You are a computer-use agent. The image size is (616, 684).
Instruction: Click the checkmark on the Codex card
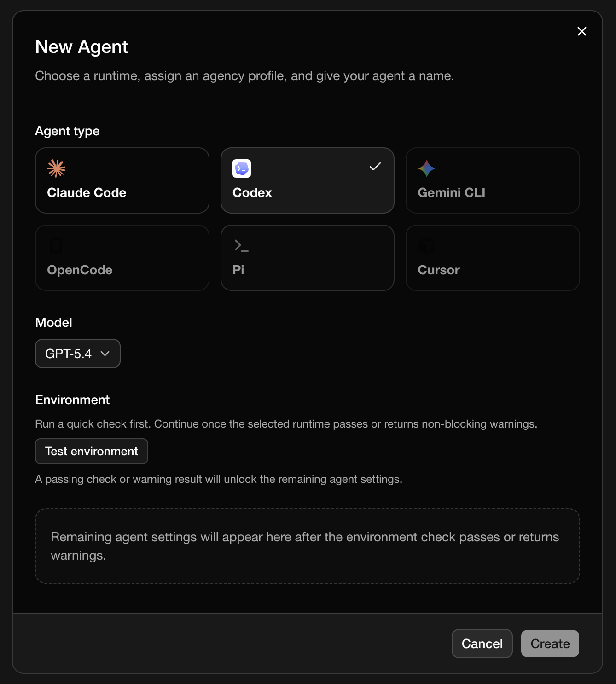(375, 167)
